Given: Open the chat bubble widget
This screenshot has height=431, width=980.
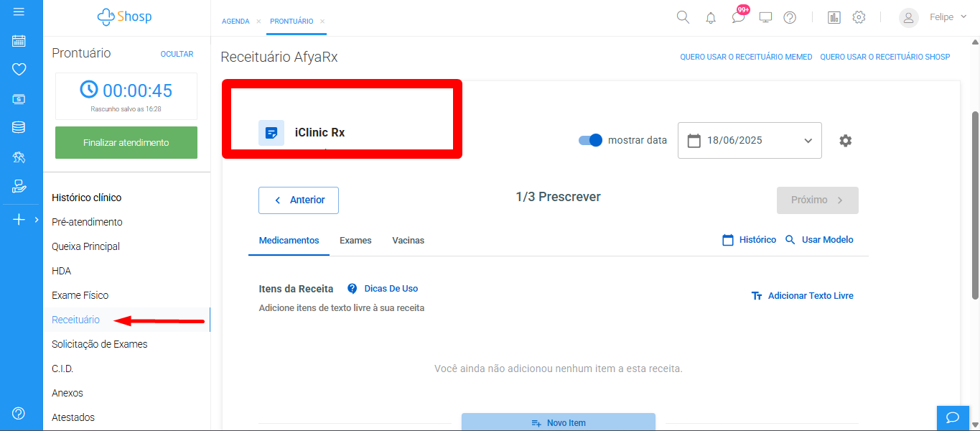Looking at the screenshot, I should tap(953, 417).
